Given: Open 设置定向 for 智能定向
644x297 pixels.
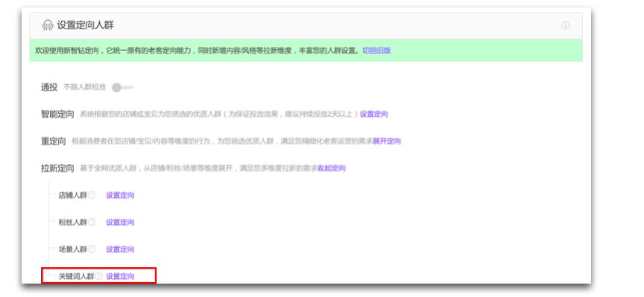Looking at the screenshot, I should (x=373, y=114).
